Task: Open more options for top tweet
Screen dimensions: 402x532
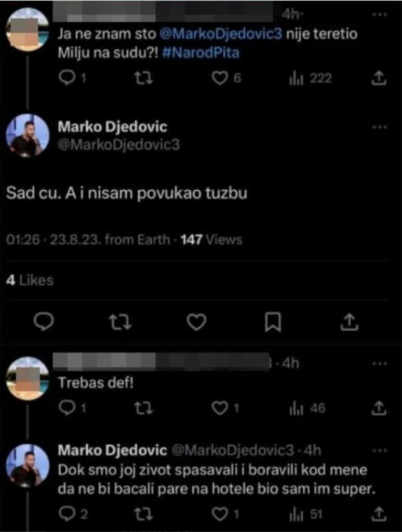Action: click(380, 14)
